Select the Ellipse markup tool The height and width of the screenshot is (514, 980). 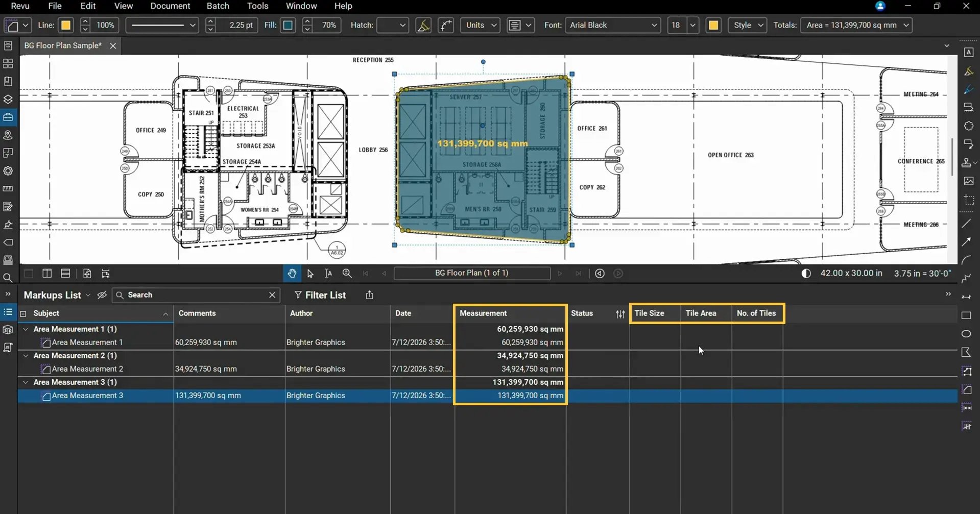966,334
